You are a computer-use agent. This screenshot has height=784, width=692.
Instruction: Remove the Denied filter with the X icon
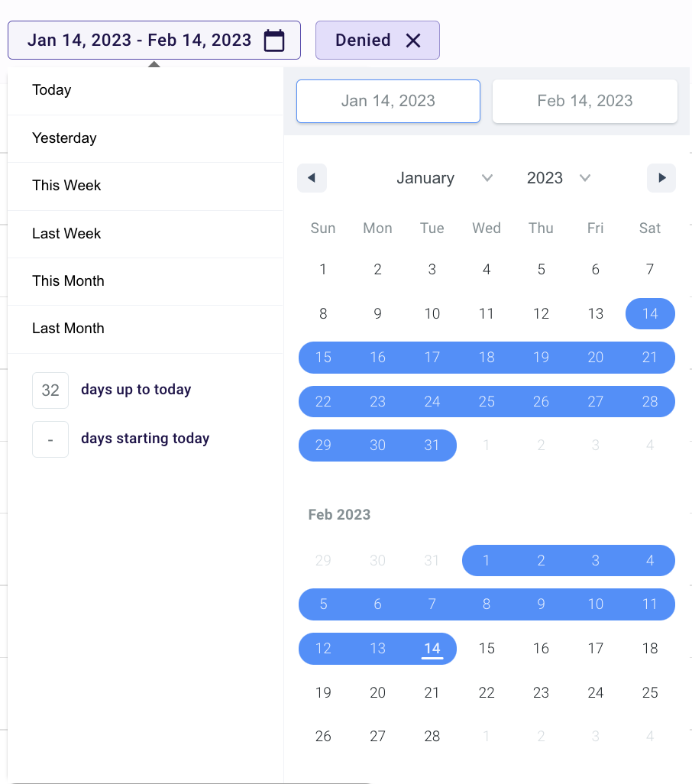point(412,40)
